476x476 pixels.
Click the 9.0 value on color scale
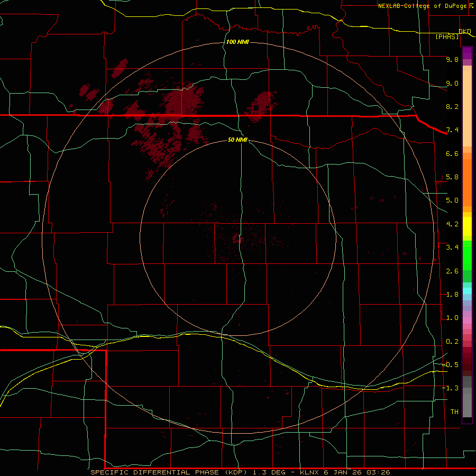coord(452,83)
